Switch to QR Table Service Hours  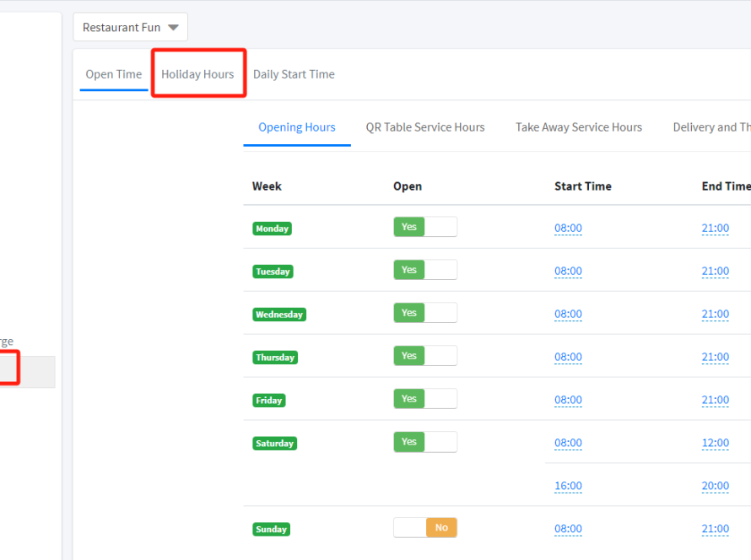[424, 127]
